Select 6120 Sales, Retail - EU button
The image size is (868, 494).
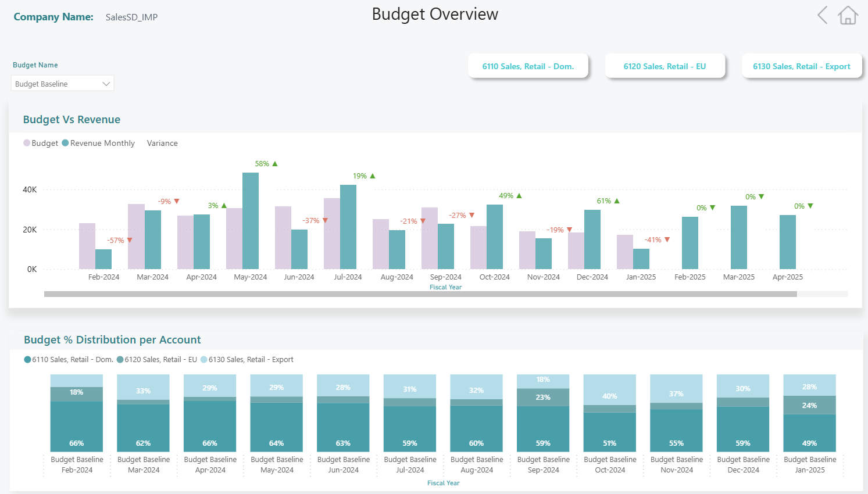click(x=665, y=66)
